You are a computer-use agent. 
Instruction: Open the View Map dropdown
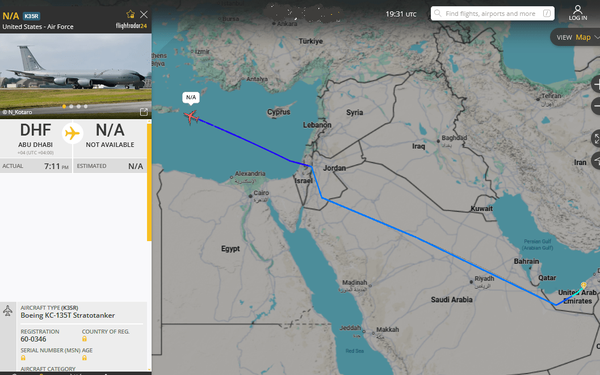click(576, 37)
